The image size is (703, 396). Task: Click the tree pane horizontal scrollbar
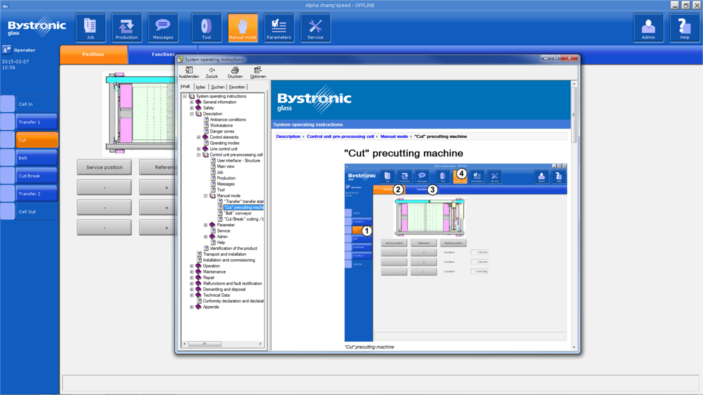(x=222, y=344)
